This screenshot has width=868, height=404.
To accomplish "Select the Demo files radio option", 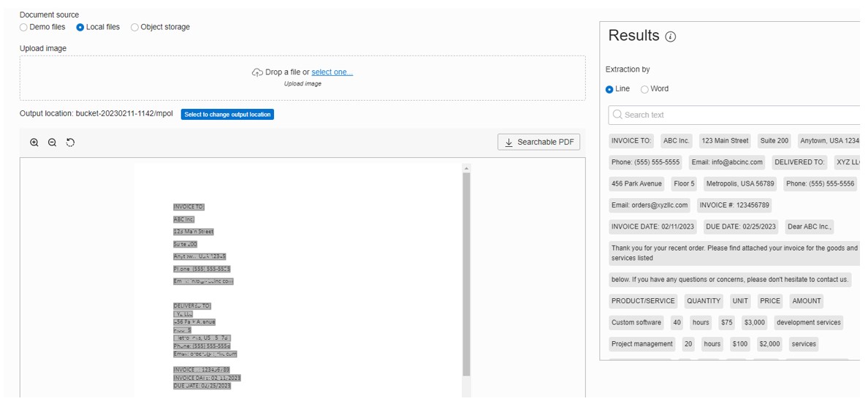I will pyautogui.click(x=24, y=27).
